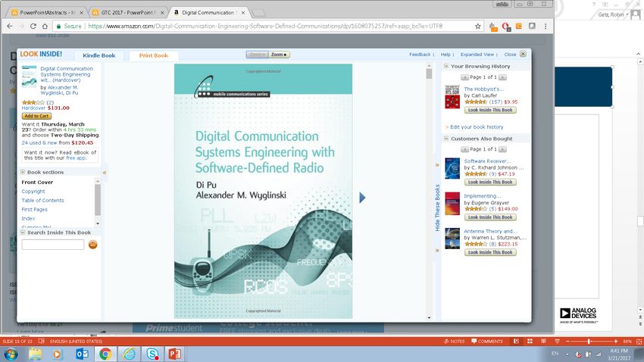The width and height of the screenshot is (644, 362).
Task: Collapse Search Inside This Book section
Action: [x=23, y=232]
